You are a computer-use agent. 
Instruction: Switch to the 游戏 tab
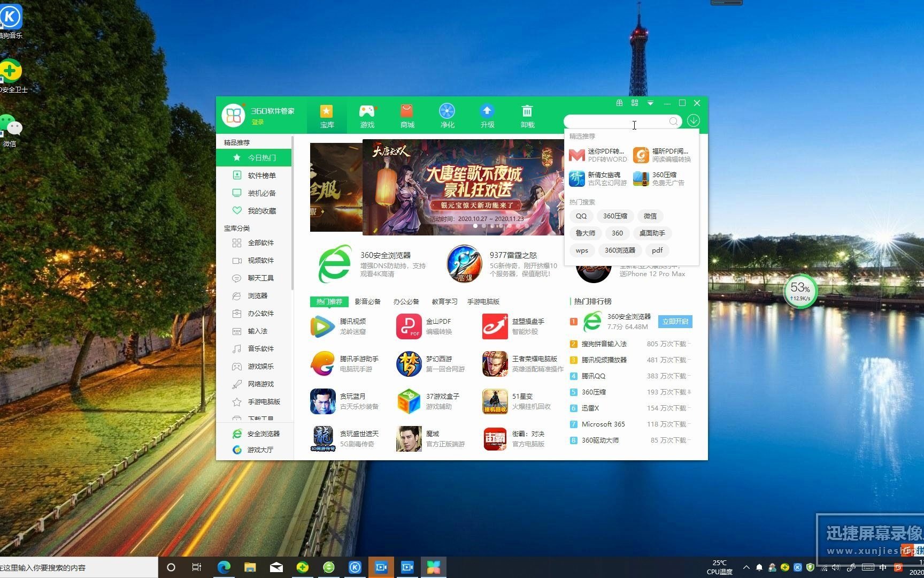tap(367, 116)
